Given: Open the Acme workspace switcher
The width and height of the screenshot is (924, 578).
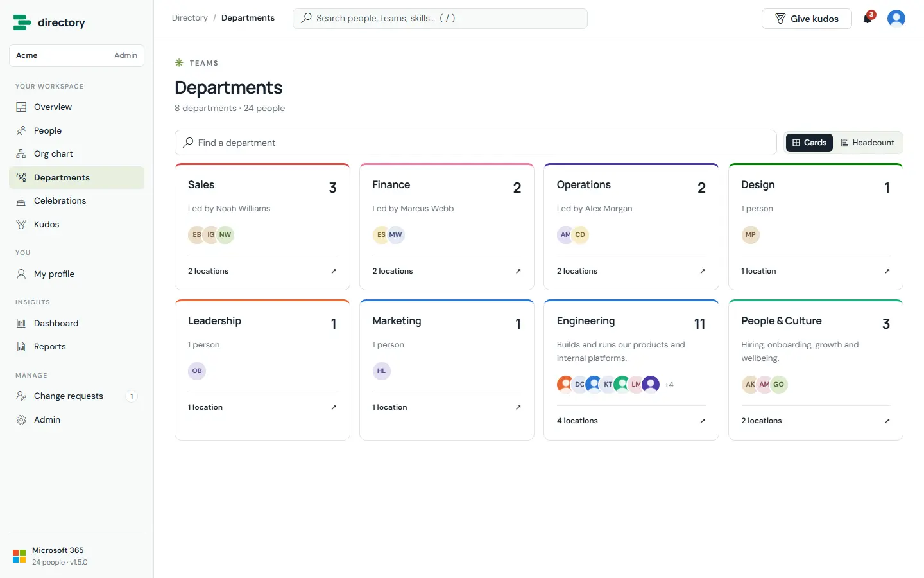Looking at the screenshot, I should (x=76, y=55).
